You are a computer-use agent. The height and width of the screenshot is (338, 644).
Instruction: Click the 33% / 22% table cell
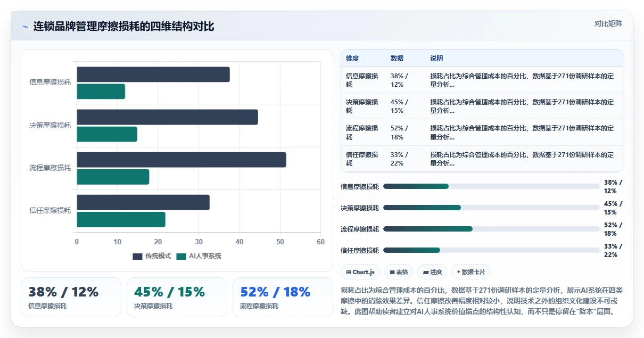[406, 159]
